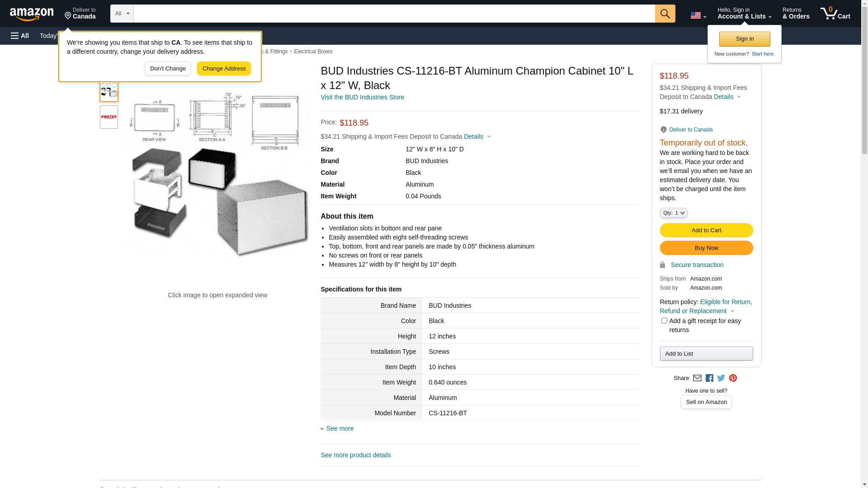This screenshot has height=488, width=868.
Task: Click Add to Cart button
Action: 706,230
